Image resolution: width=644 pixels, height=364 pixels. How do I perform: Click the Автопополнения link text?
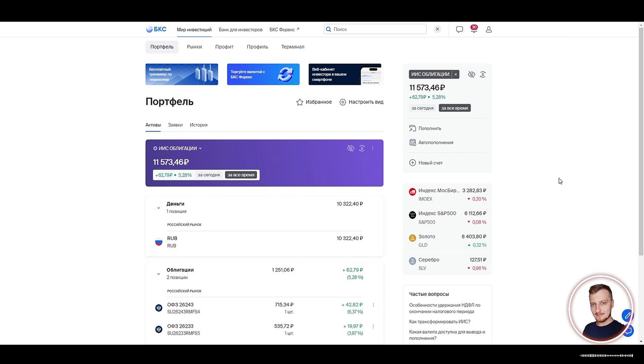point(436,143)
